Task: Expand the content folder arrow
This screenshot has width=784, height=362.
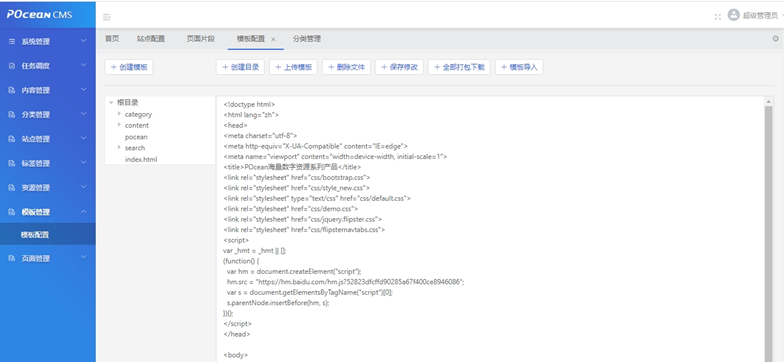Action: point(119,124)
